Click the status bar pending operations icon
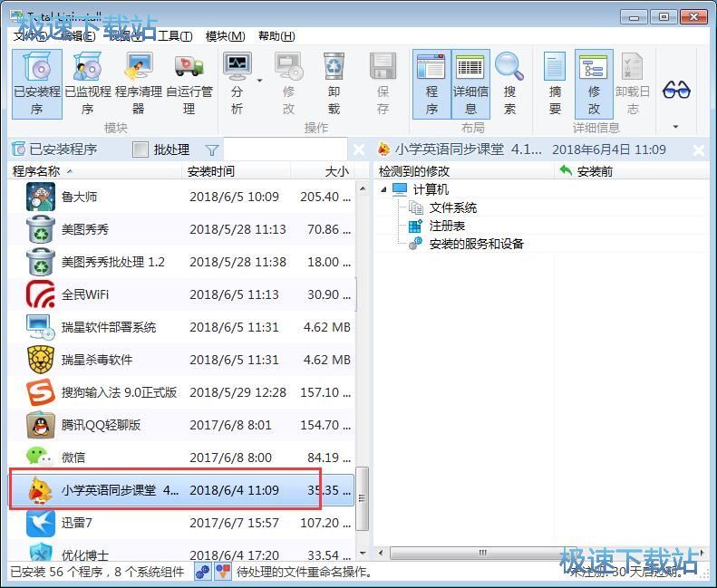The height and width of the screenshot is (588, 717). [223, 572]
